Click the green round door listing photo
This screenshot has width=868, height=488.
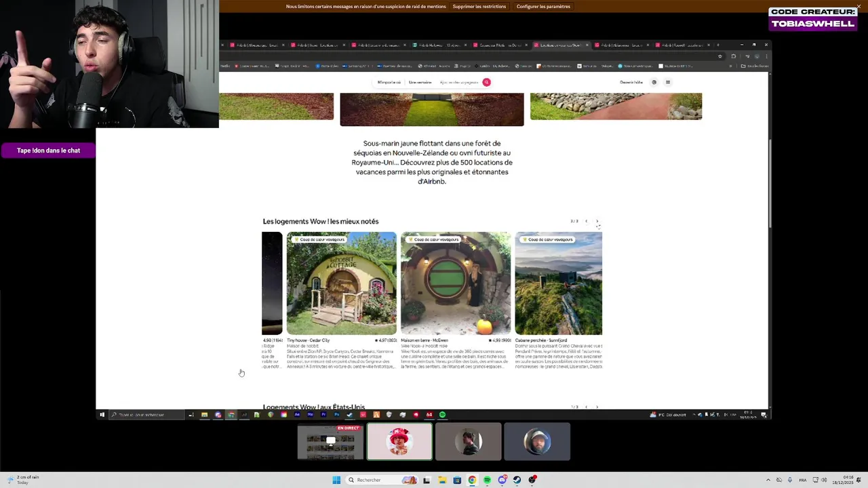click(456, 283)
